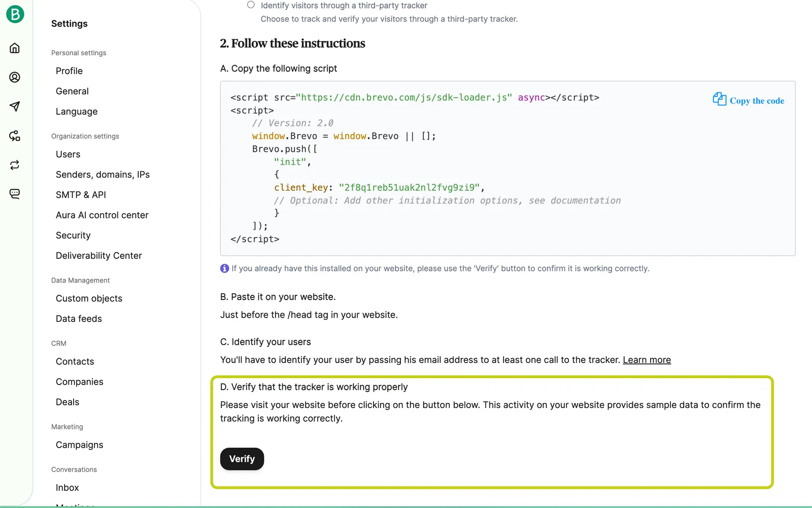Screen dimensions: 812x508
Task: Open the Conversations chat icon
Action: pyautogui.click(x=15, y=194)
